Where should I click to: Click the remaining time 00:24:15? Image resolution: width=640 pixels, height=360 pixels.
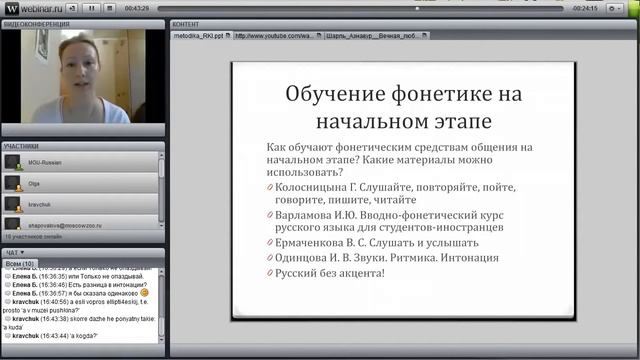(585, 8)
